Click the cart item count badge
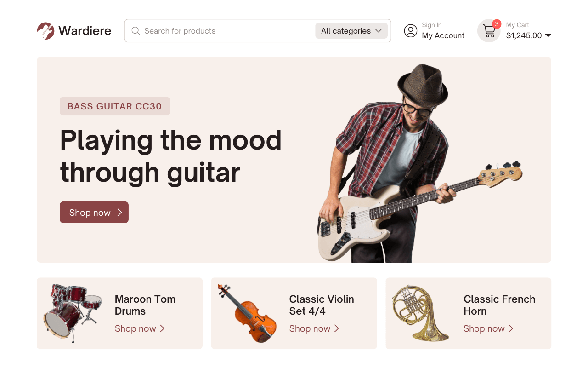This screenshot has height=368, width=588. (x=496, y=23)
